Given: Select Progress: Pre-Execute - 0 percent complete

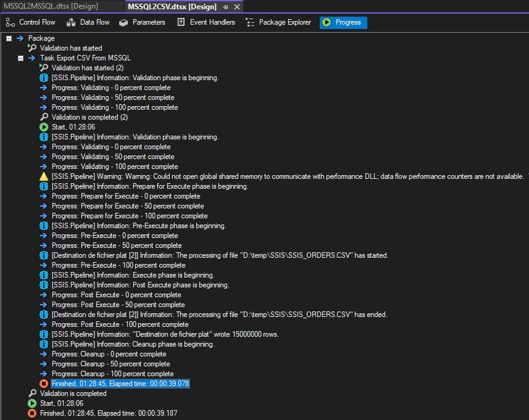Looking at the screenshot, I should click(x=115, y=236).
